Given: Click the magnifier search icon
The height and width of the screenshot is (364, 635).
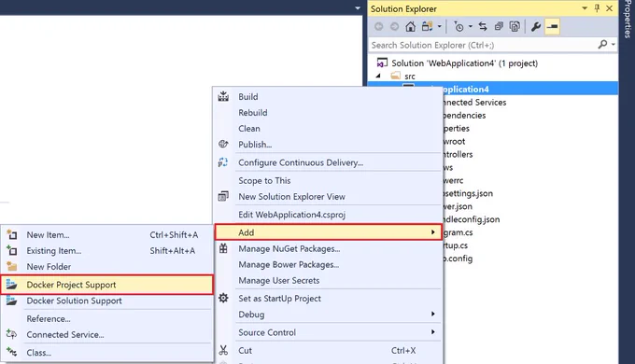Looking at the screenshot, I should pos(602,44).
